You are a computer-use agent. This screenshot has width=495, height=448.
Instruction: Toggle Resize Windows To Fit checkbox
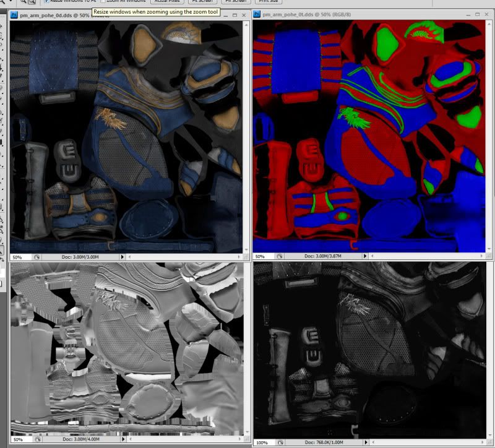(x=46, y=2)
